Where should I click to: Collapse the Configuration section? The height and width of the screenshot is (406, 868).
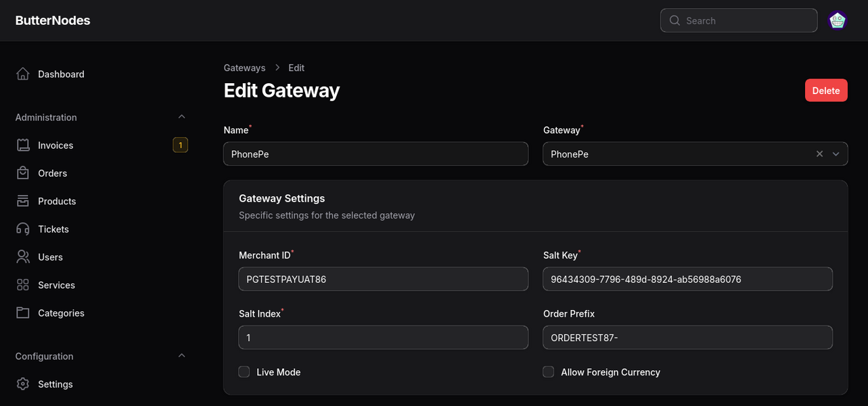(181, 356)
